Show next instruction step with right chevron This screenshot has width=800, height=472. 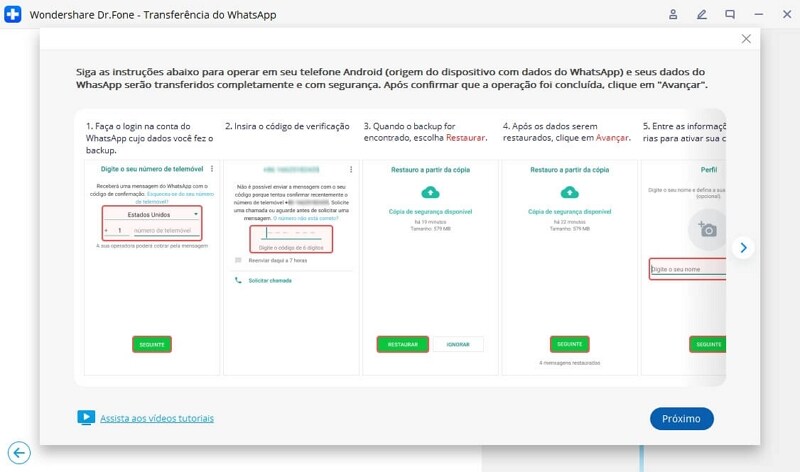[743, 247]
